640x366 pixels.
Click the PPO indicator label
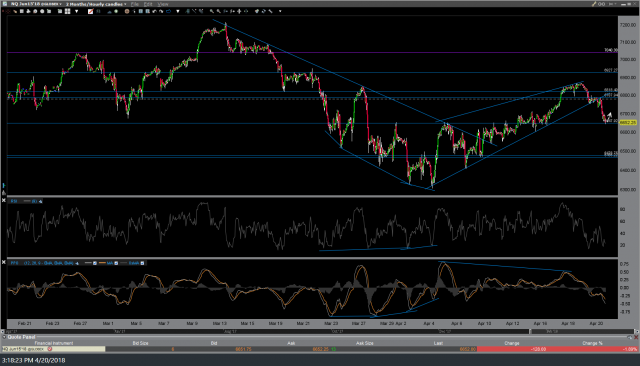click(14, 263)
